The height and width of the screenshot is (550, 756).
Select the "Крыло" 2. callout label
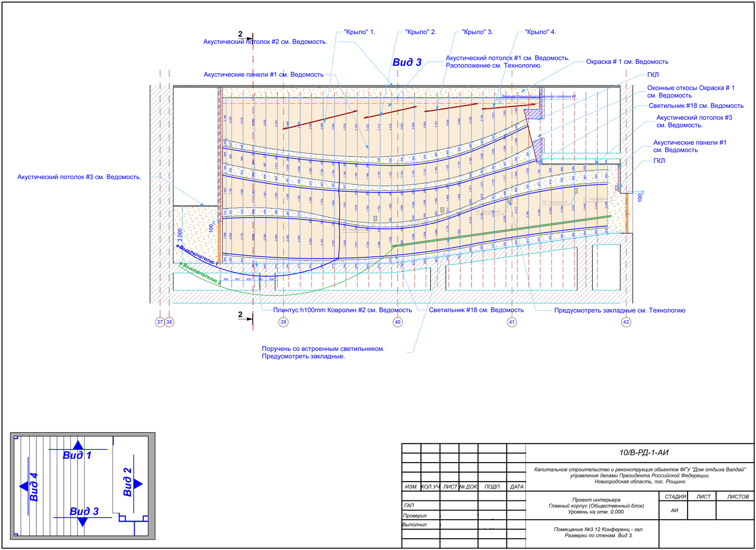pyautogui.click(x=421, y=32)
